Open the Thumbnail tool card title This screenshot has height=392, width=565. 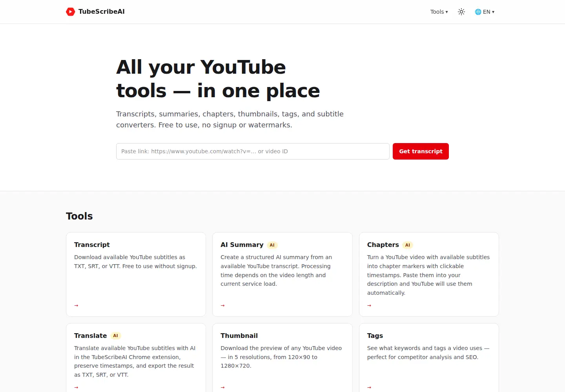(x=239, y=336)
